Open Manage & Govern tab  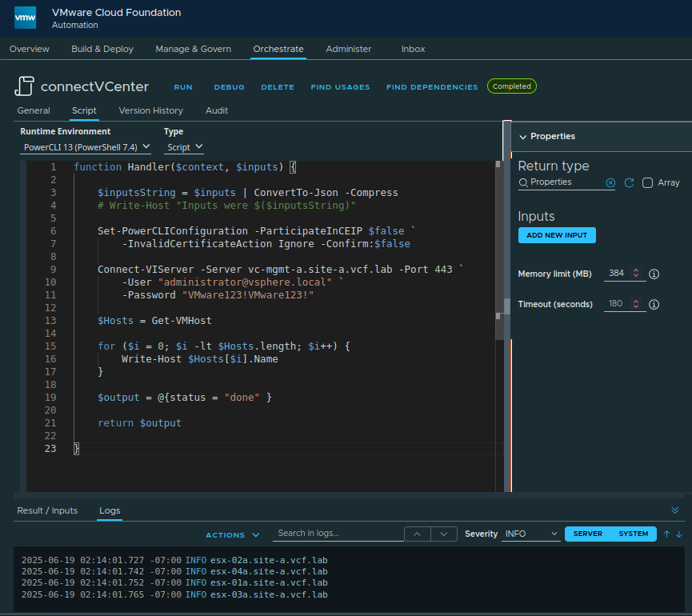coord(194,49)
